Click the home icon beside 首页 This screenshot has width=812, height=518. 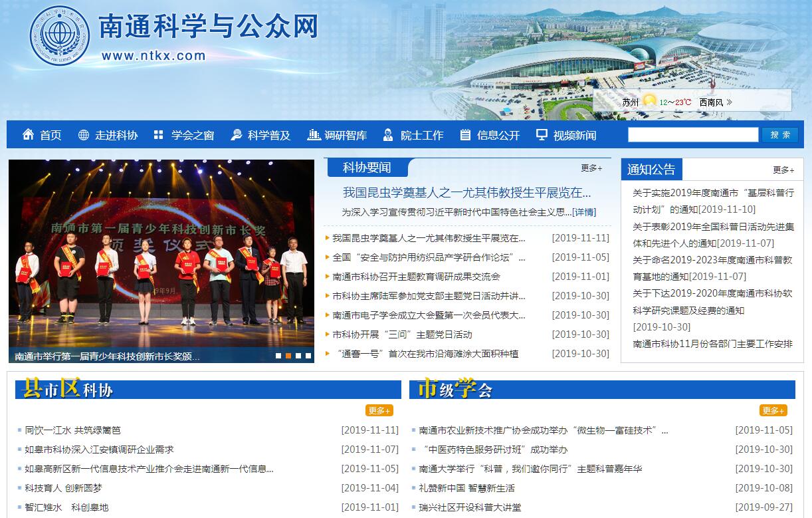28,135
